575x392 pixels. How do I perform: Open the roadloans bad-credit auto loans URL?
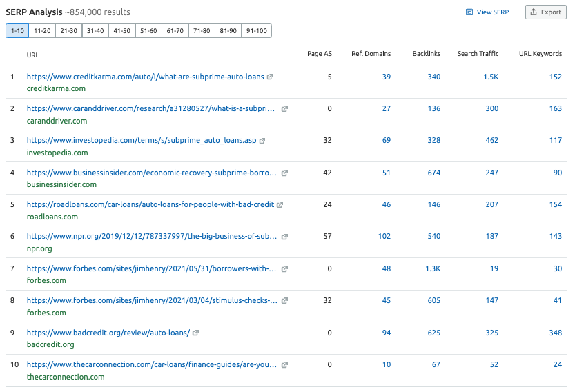150,204
